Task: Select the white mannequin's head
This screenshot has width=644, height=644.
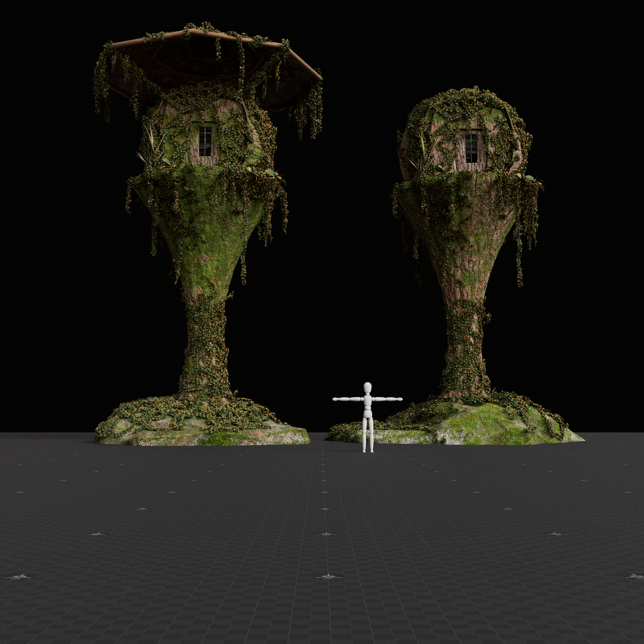Action: click(x=368, y=388)
